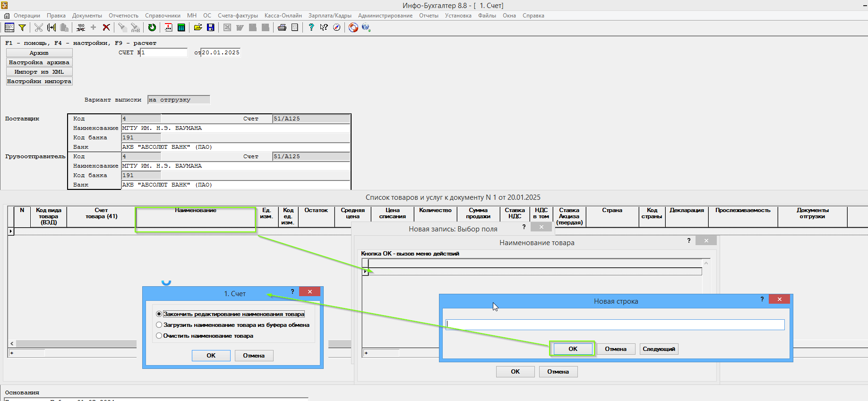Open the green calculator icon
Viewport: 868px width, 401px height.
point(181,27)
